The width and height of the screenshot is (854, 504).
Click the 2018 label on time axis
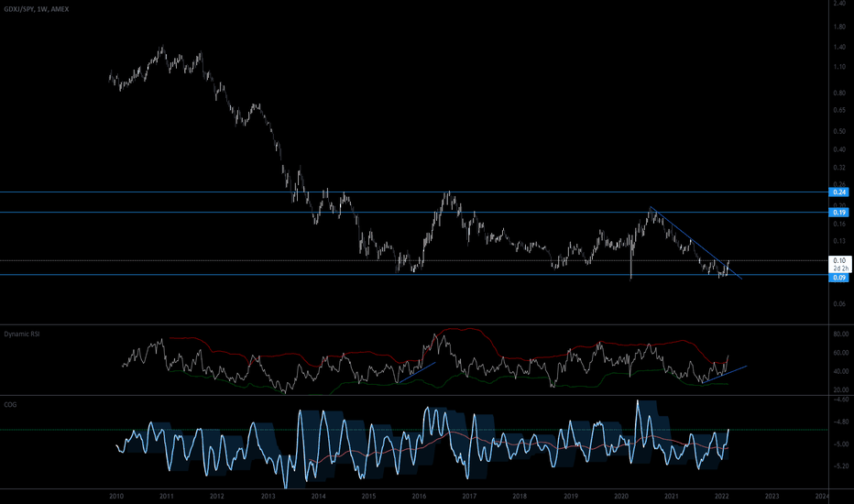(520, 497)
